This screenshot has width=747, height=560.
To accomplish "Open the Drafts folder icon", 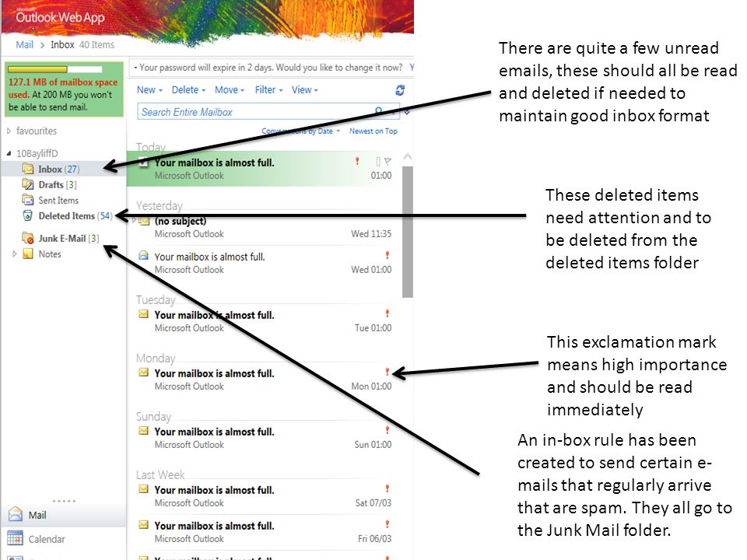I will tap(28, 184).
